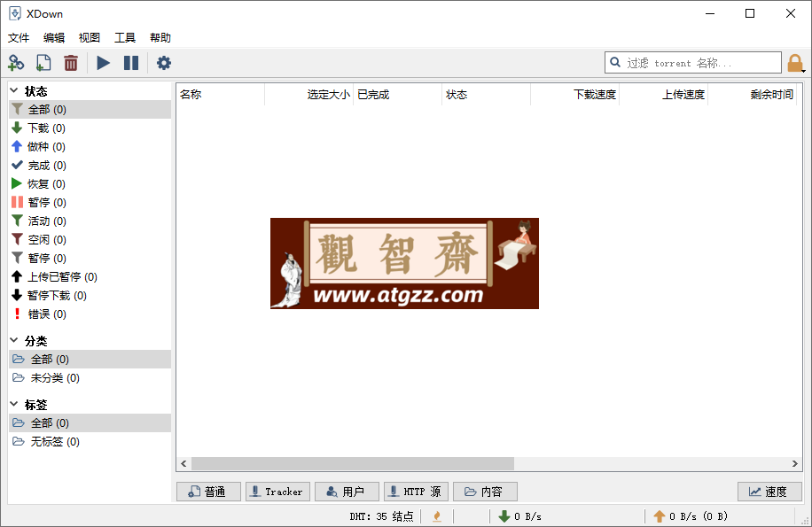
Task: Click the flame alternative speed icon
Action: [x=437, y=516]
